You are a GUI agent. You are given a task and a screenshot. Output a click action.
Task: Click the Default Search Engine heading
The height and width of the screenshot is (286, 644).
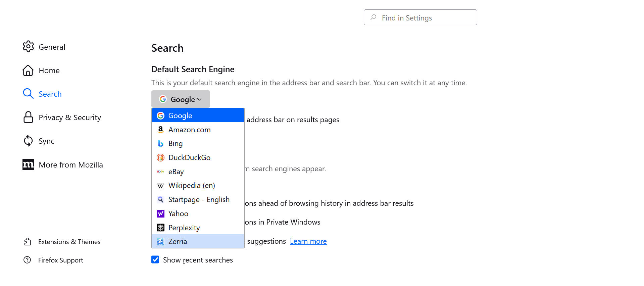pos(193,69)
